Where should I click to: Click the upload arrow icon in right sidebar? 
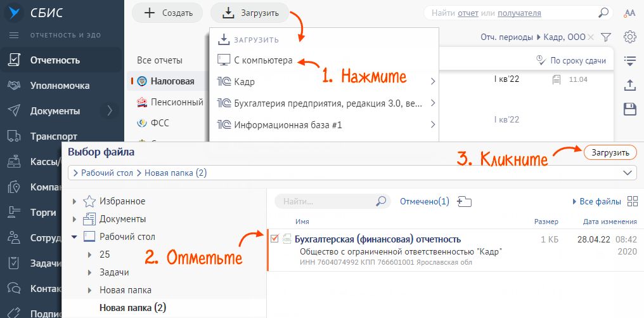(630, 85)
